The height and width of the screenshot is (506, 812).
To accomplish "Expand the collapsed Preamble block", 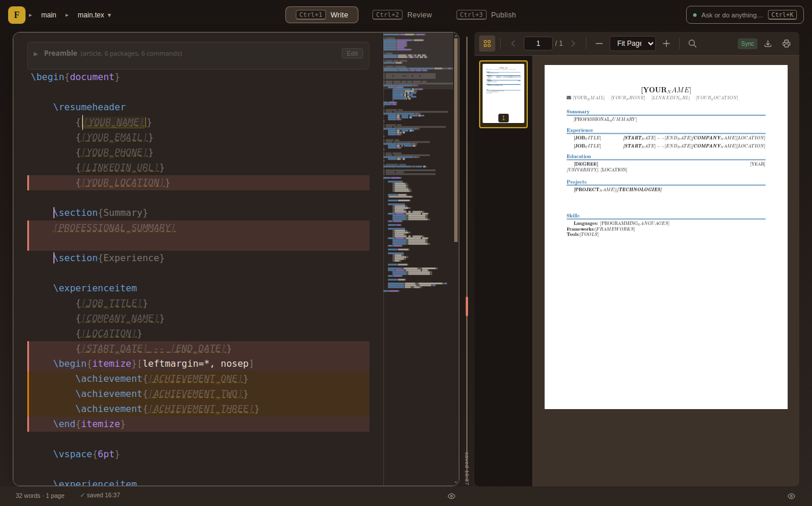I will click(x=35, y=54).
